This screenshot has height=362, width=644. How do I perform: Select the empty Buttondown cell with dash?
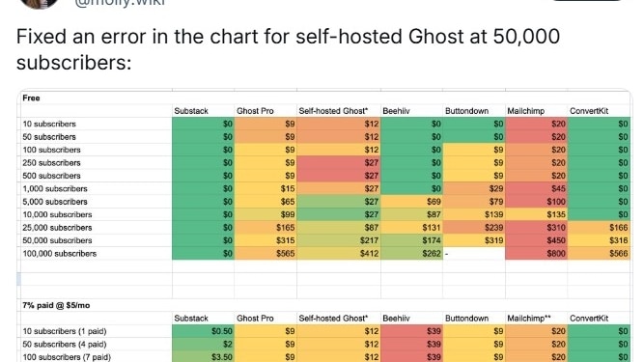point(474,253)
